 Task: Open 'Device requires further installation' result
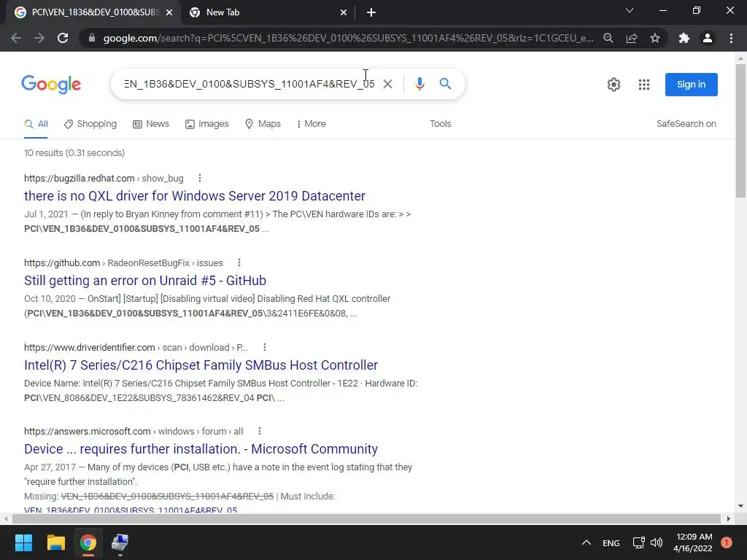[201, 448]
